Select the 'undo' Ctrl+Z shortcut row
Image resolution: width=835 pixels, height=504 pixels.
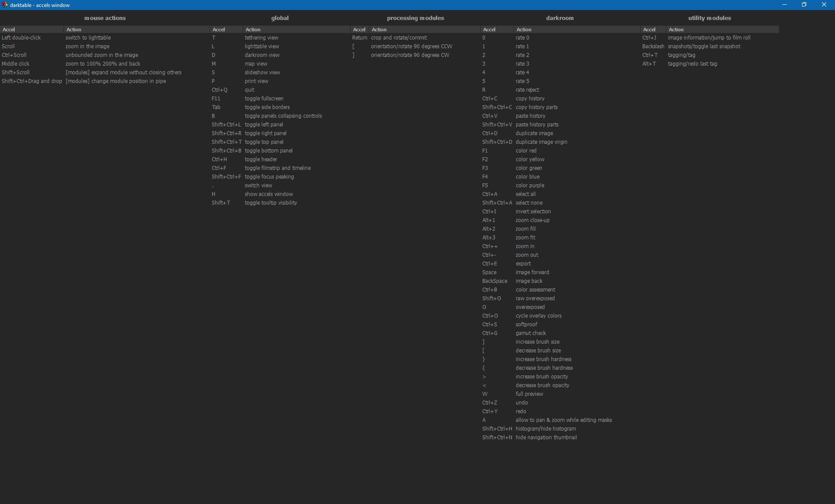[522, 403]
